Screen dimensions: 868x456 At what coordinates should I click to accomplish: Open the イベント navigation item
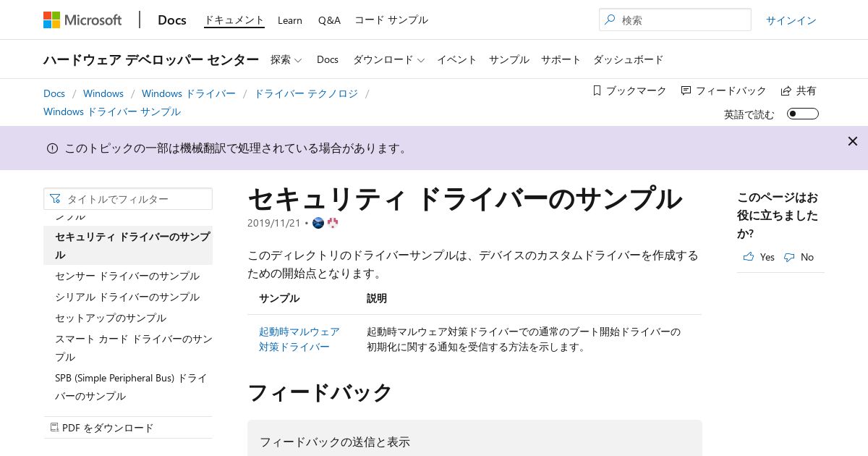tap(457, 59)
